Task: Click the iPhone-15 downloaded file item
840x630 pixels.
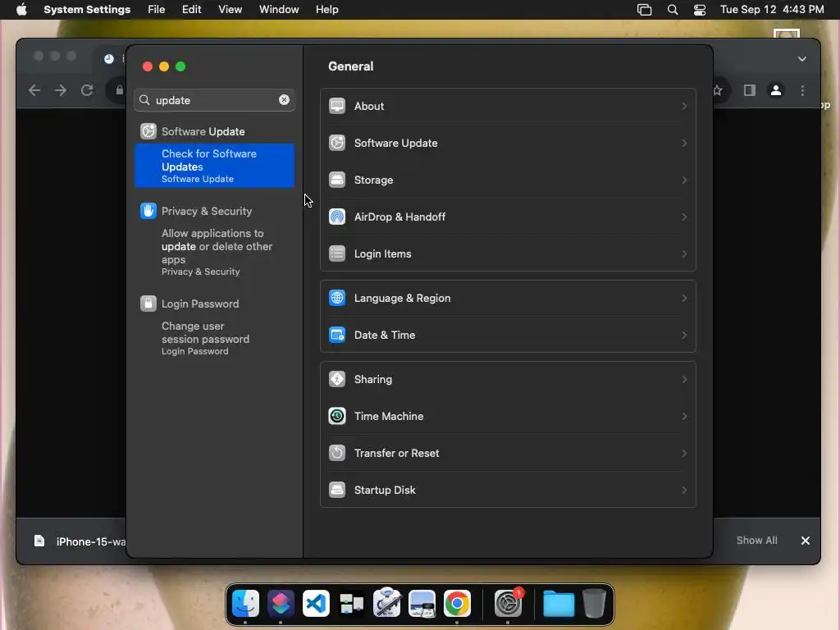Action: [80, 541]
